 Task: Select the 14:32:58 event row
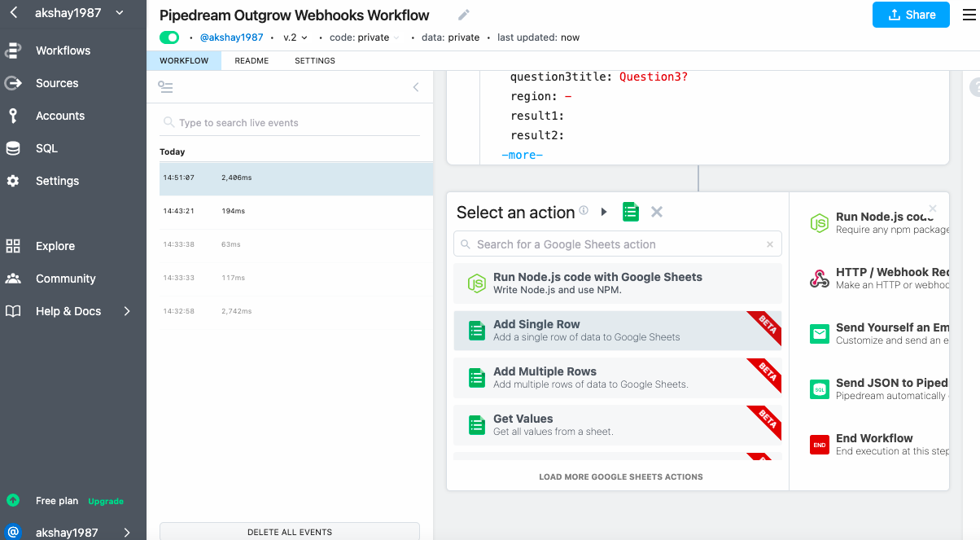296,311
